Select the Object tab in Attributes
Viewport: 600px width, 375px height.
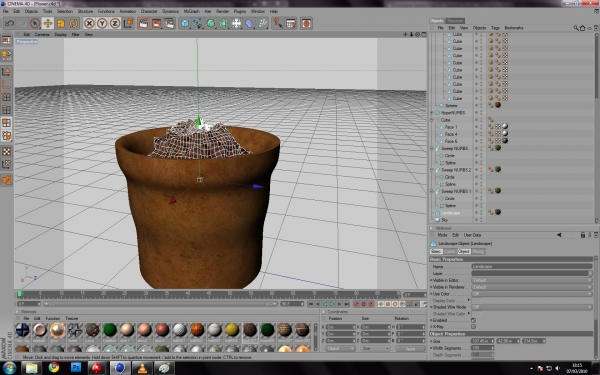click(x=464, y=251)
